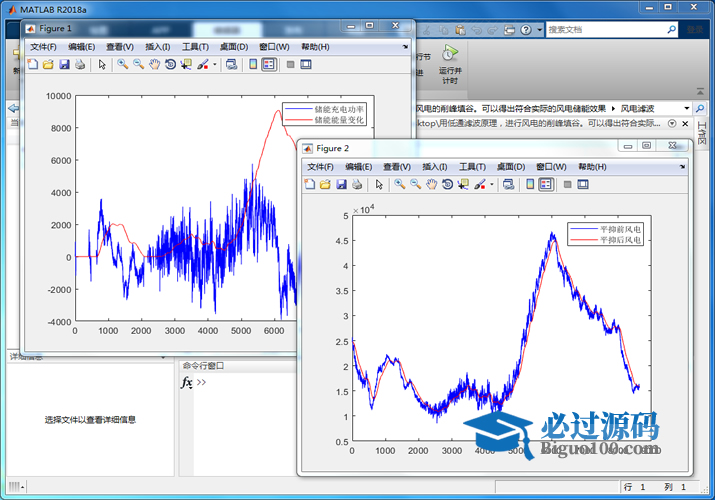Expand the editor actions circular dropdown button

(672, 123)
